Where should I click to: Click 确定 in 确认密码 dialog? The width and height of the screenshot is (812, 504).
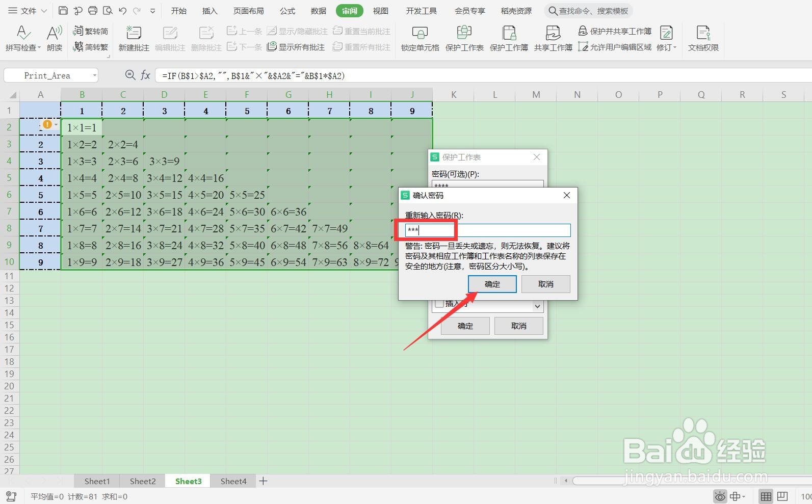pos(492,284)
